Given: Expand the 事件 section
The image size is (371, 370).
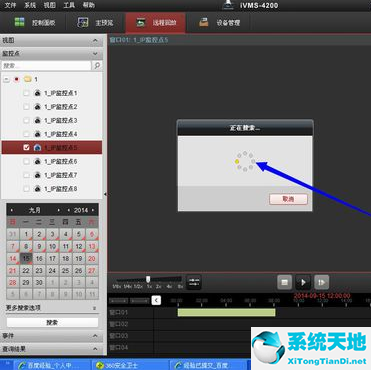Looking at the screenshot, I should pyautogui.click(x=95, y=336).
